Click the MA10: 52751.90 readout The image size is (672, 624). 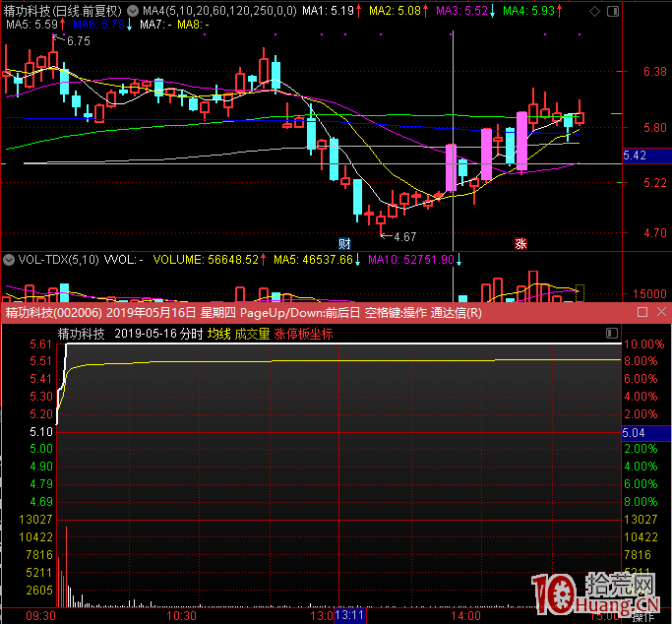415,260
